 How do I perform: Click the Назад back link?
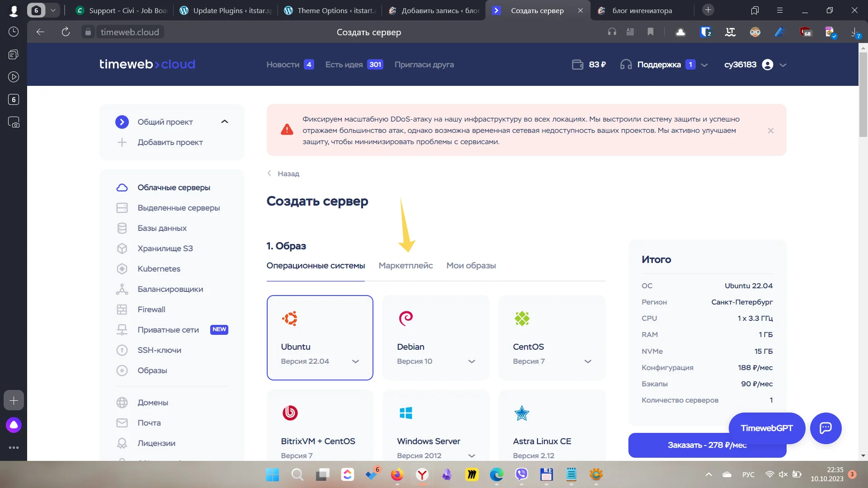[283, 174]
